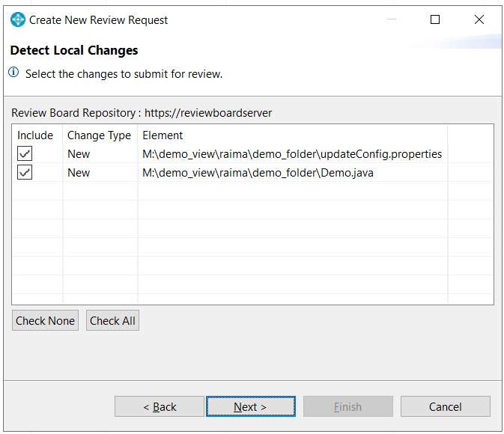Click the Check All button
The width and height of the screenshot is (504, 434).
tap(112, 320)
